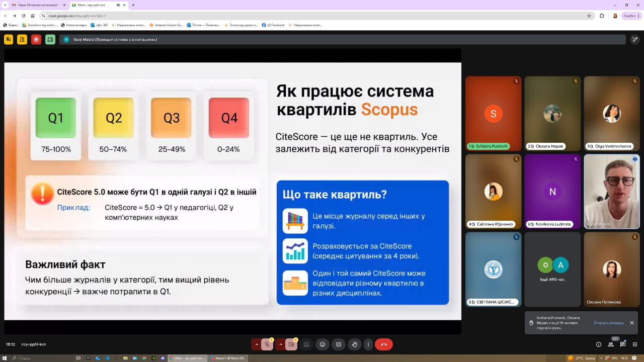Click the yellow camera-off extension button in Meet
This screenshot has width=644, height=362.
(x=8, y=39)
